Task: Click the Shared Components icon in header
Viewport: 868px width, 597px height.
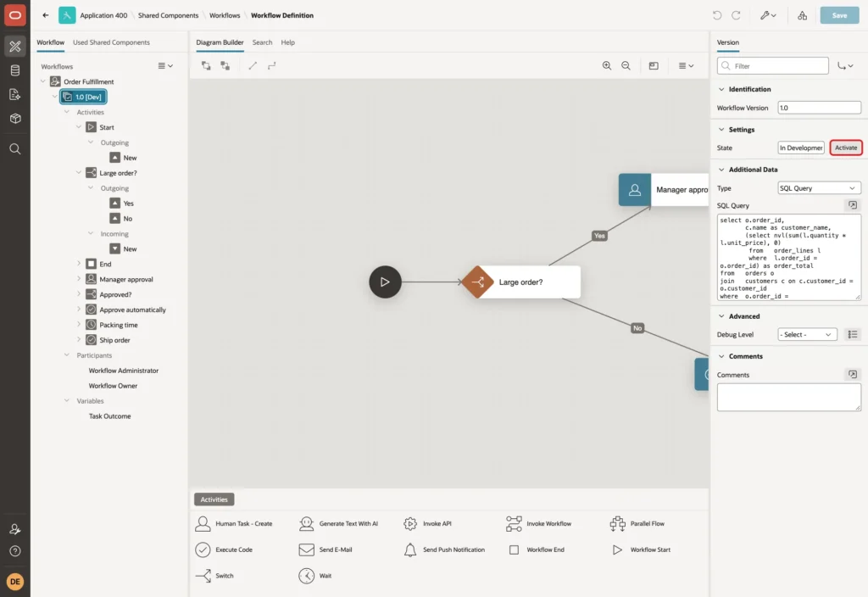Action: [802, 15]
